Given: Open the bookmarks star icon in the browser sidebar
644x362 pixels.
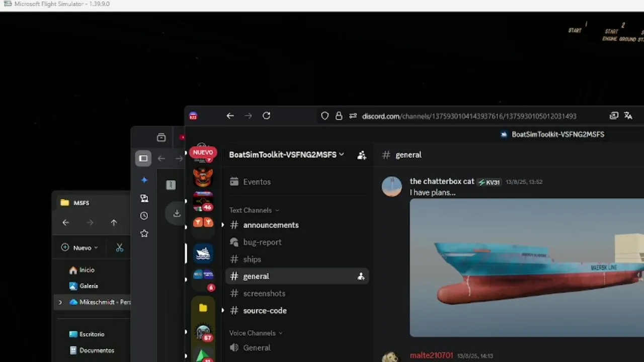Looking at the screenshot, I should pos(144,233).
